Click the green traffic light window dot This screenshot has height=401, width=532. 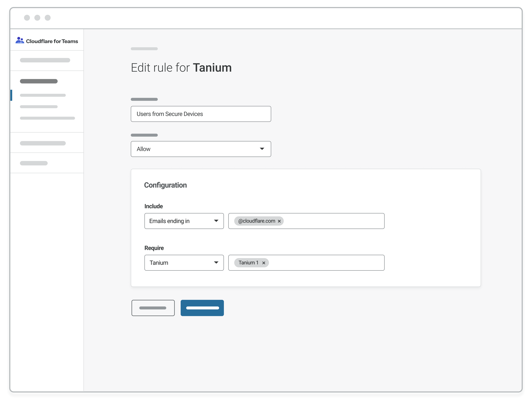pos(48,18)
